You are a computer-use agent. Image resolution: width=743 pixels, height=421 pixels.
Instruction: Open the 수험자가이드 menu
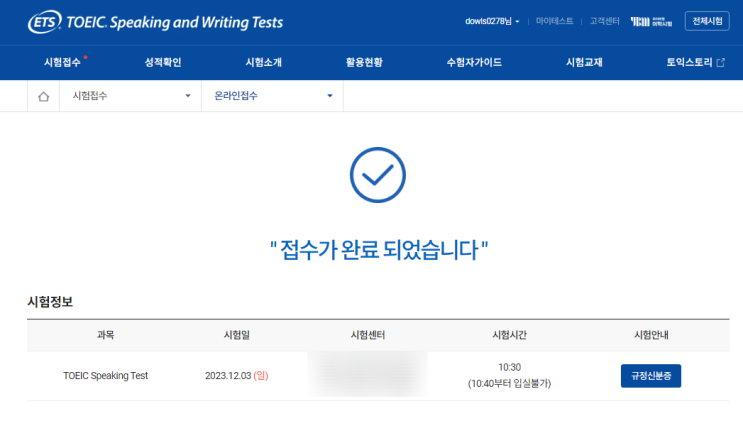474,63
